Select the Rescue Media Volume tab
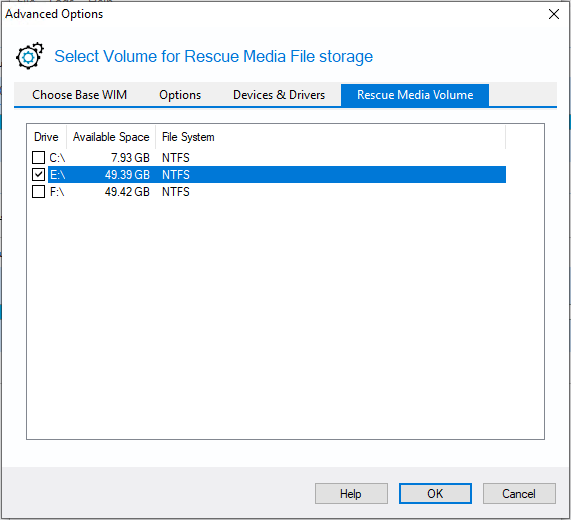571x520 pixels. click(415, 95)
